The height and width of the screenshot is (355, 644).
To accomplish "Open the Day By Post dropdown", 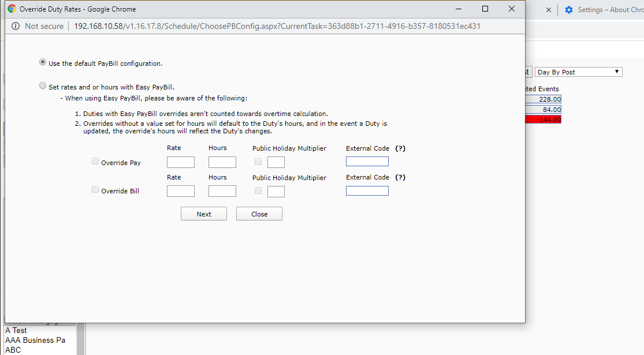I will pos(578,72).
